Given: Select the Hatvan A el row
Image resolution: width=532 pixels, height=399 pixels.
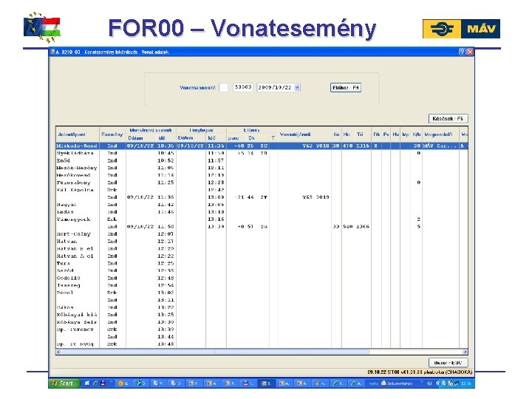Looking at the screenshot, I should (262, 256).
